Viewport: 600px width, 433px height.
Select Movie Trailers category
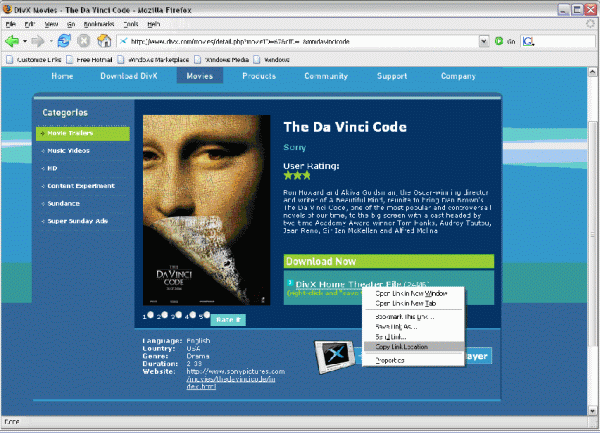[83, 133]
